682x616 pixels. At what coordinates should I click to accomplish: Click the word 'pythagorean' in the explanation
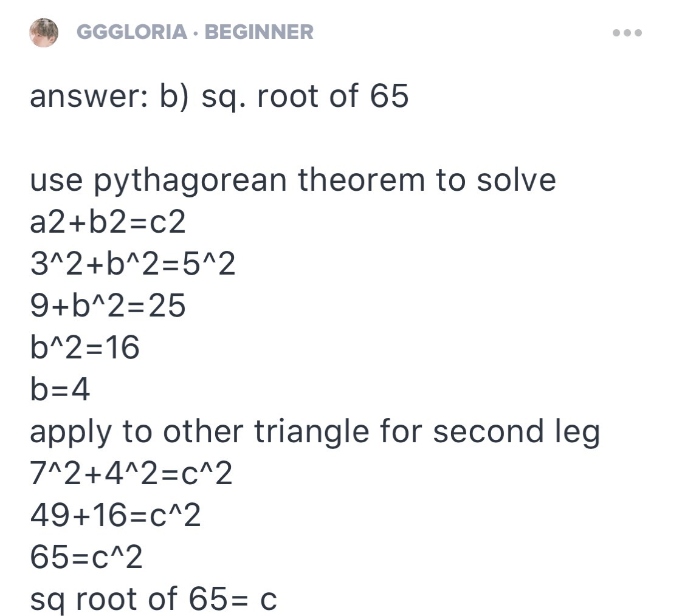[190, 180]
